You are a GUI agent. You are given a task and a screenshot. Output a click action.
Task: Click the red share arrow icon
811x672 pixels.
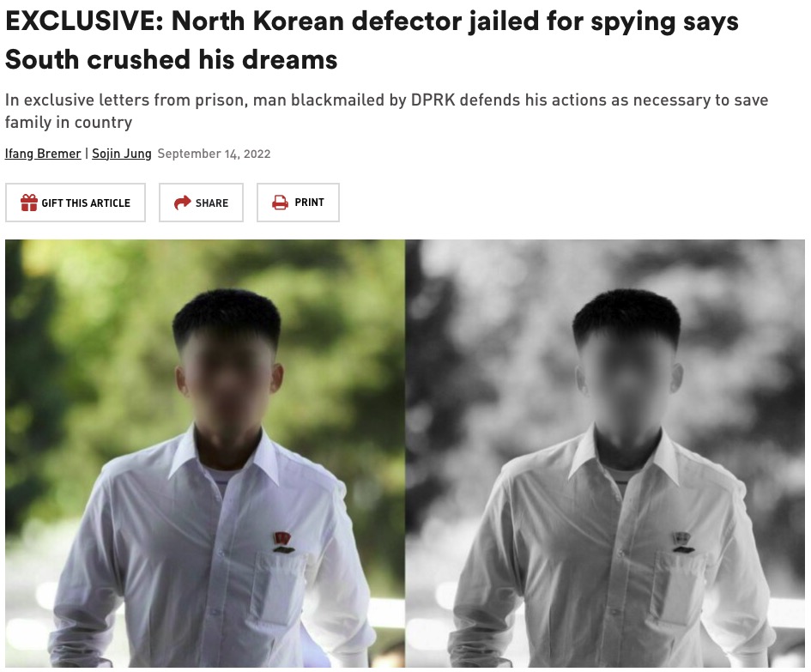click(x=183, y=203)
